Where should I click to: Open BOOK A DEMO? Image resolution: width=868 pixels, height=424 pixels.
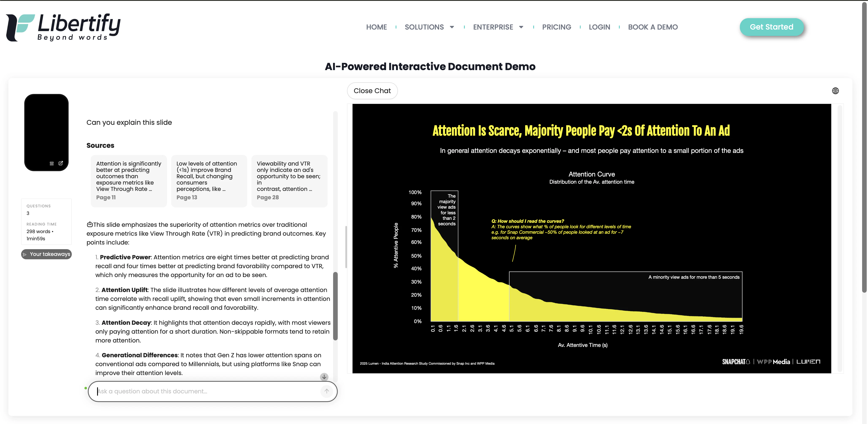pyautogui.click(x=653, y=27)
